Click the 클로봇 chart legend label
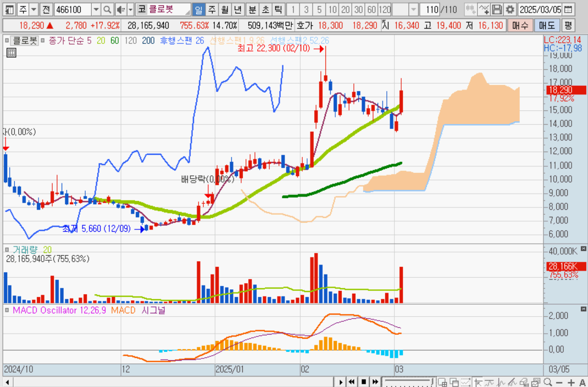 pyautogui.click(x=25, y=41)
